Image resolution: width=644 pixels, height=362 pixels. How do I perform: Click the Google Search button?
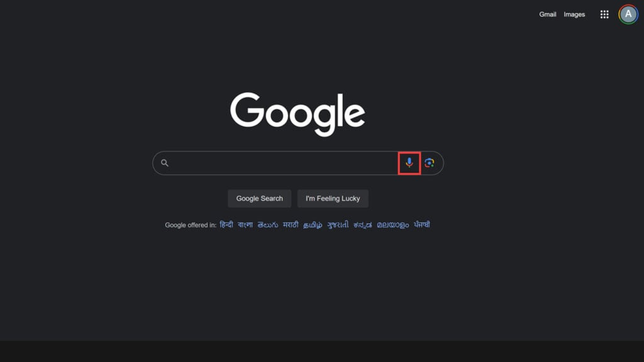point(260,199)
